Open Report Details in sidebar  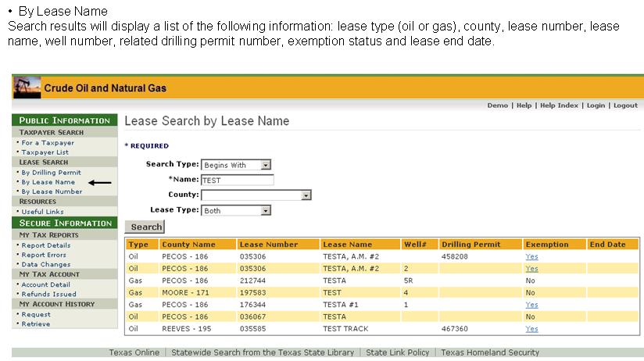click(x=46, y=245)
